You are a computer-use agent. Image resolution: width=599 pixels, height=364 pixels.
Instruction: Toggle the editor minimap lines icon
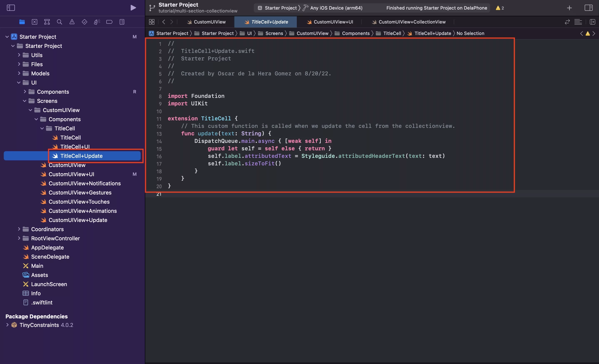[x=578, y=22]
